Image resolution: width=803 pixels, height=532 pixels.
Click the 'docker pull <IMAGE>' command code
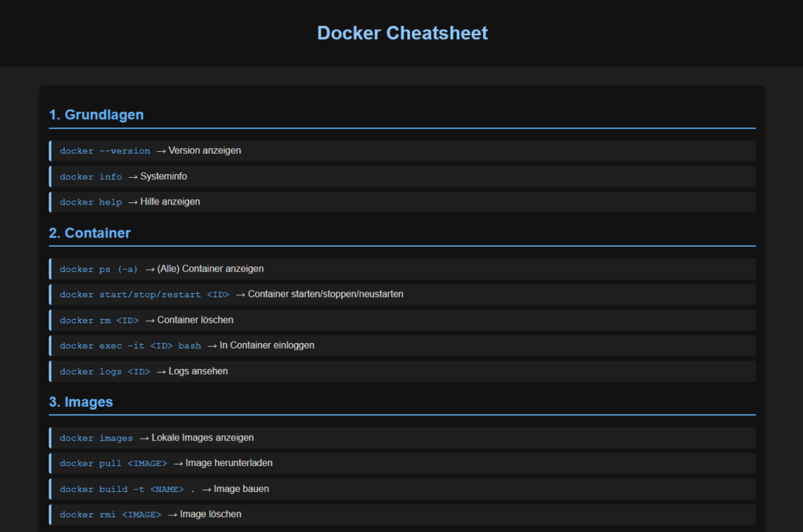(113, 464)
